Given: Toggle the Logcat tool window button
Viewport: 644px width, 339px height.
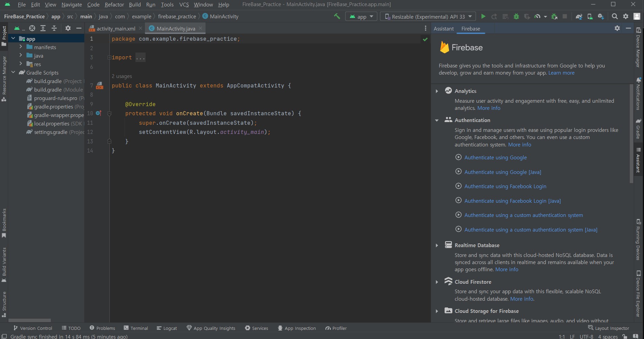Looking at the screenshot, I should (x=167, y=328).
